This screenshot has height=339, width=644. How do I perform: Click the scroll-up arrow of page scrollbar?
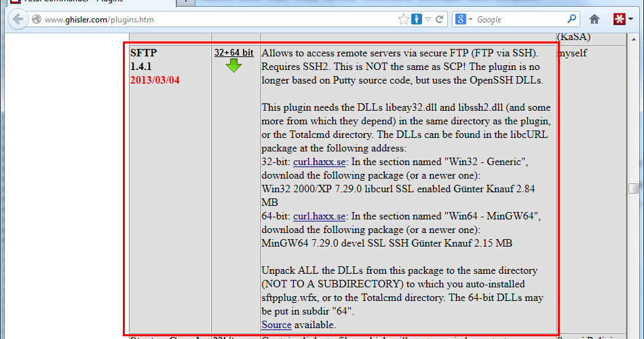tap(633, 39)
